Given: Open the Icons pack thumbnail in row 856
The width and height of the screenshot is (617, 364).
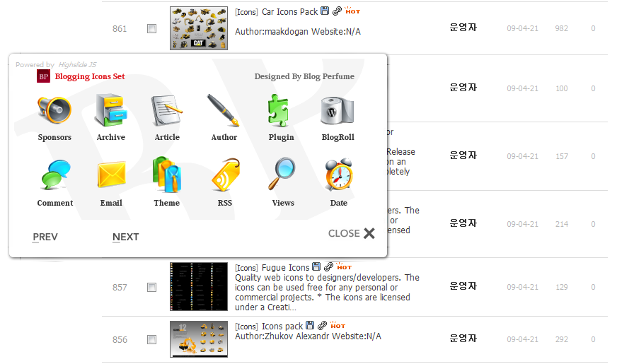Looking at the screenshot, I should click(x=199, y=339).
